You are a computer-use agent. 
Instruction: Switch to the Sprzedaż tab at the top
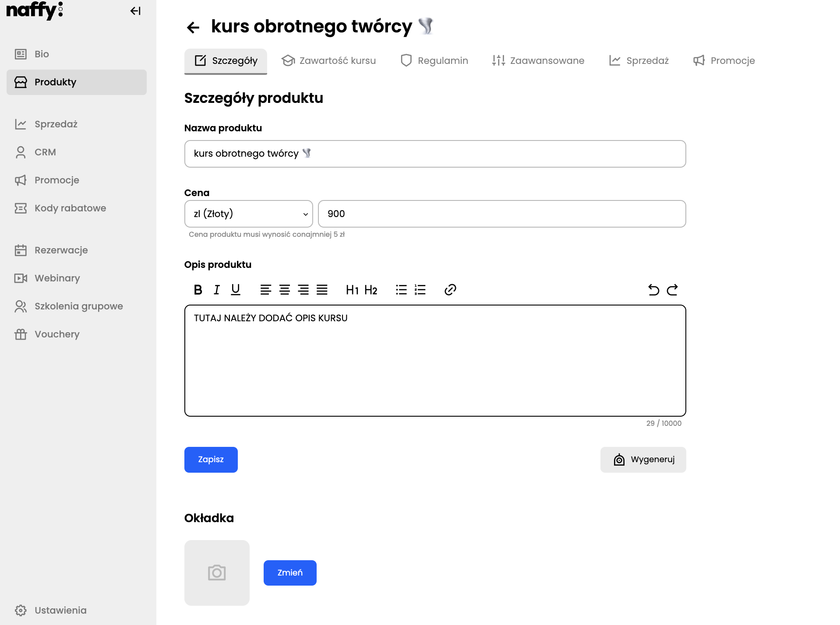(639, 61)
